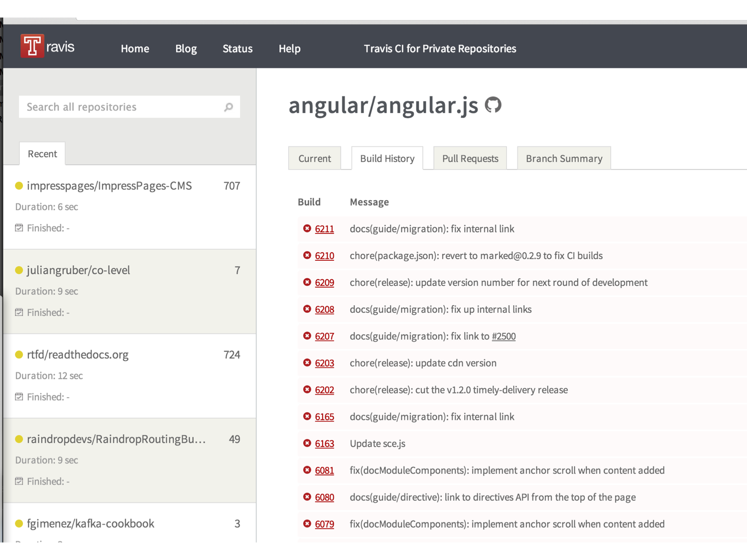Open build 6079 link

click(x=324, y=525)
